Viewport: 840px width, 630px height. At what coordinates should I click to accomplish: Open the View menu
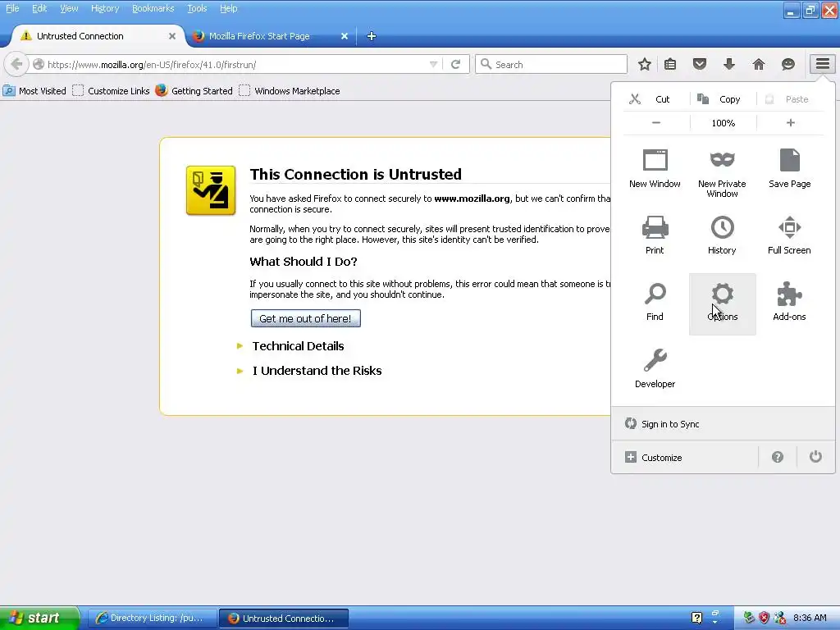click(69, 8)
